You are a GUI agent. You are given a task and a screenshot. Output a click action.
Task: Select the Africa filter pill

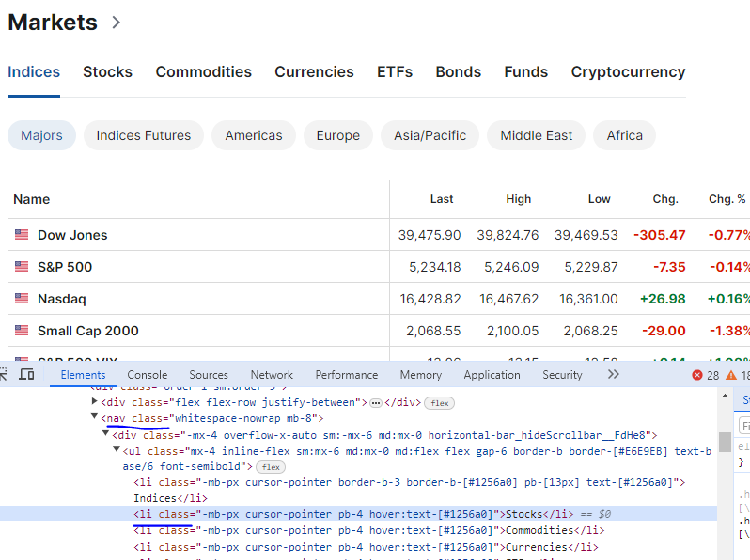[x=625, y=135]
